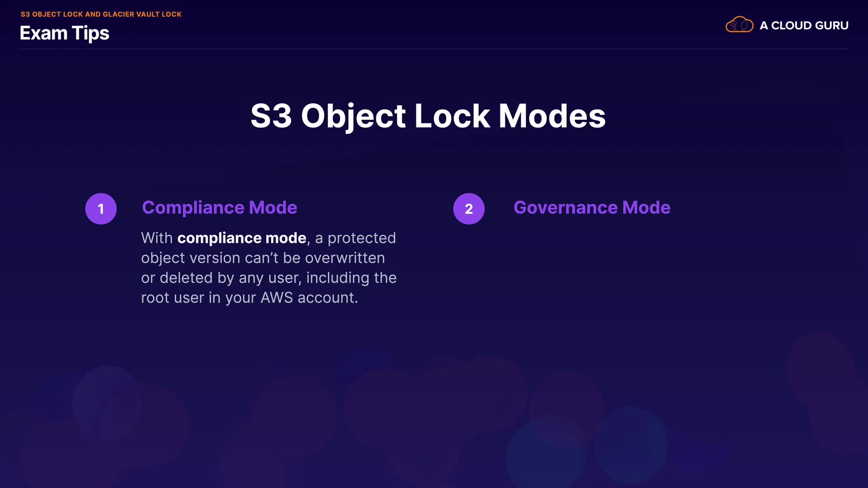868x488 pixels.
Task: Click "S3" in the main heading
Action: [271, 116]
